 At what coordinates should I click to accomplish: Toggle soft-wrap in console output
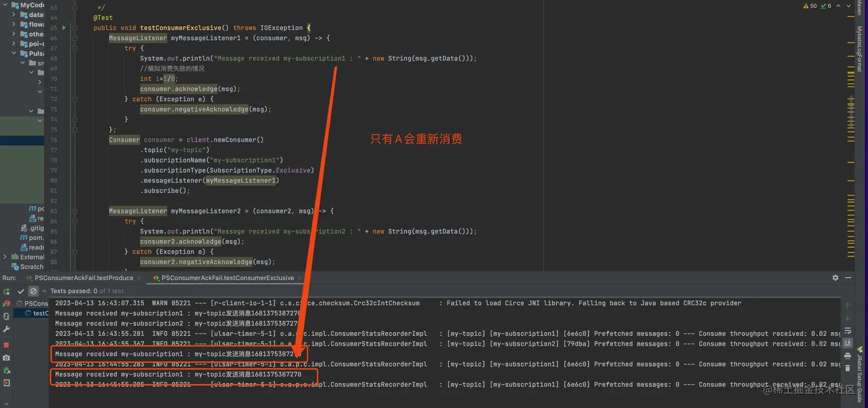coord(848,331)
